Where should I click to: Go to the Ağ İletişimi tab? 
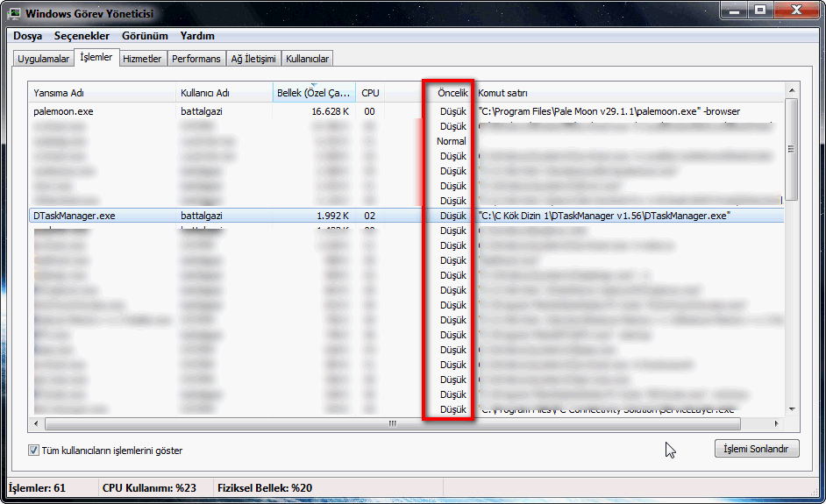253,59
